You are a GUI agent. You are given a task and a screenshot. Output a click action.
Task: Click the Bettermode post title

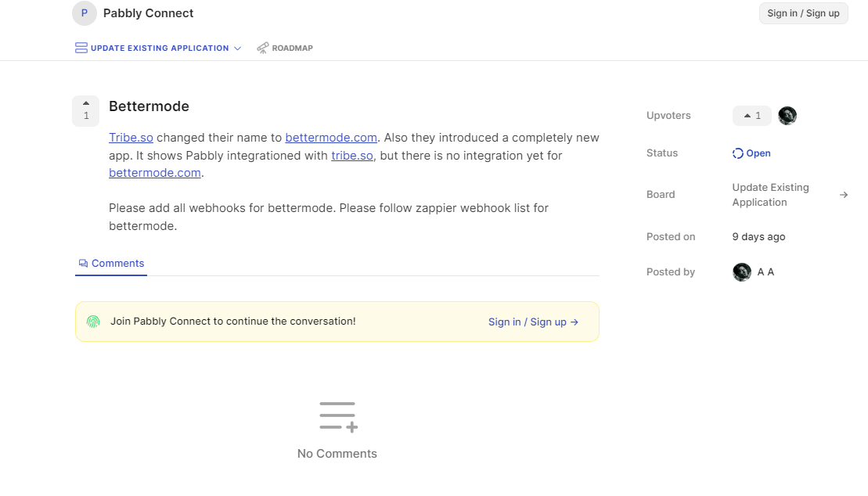click(149, 106)
